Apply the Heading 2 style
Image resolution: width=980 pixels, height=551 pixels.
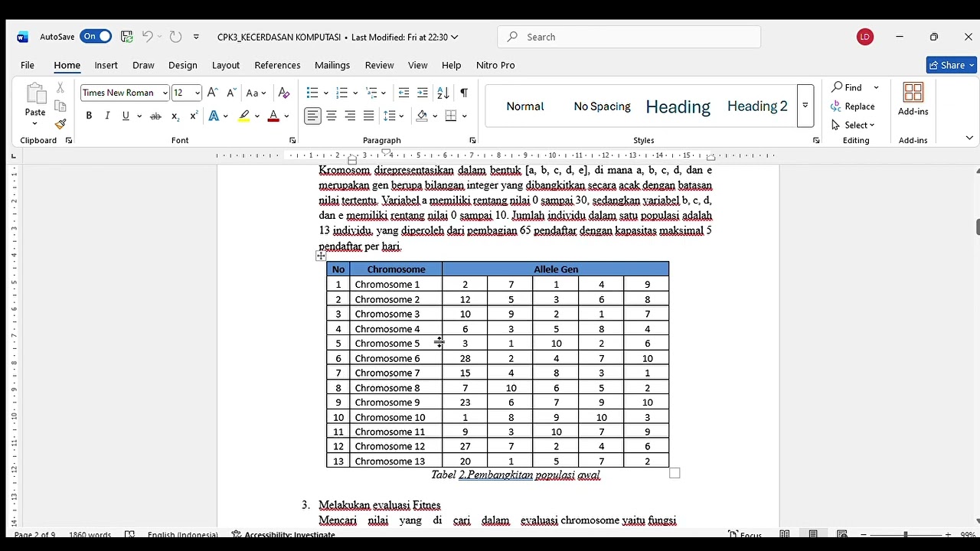click(x=757, y=106)
